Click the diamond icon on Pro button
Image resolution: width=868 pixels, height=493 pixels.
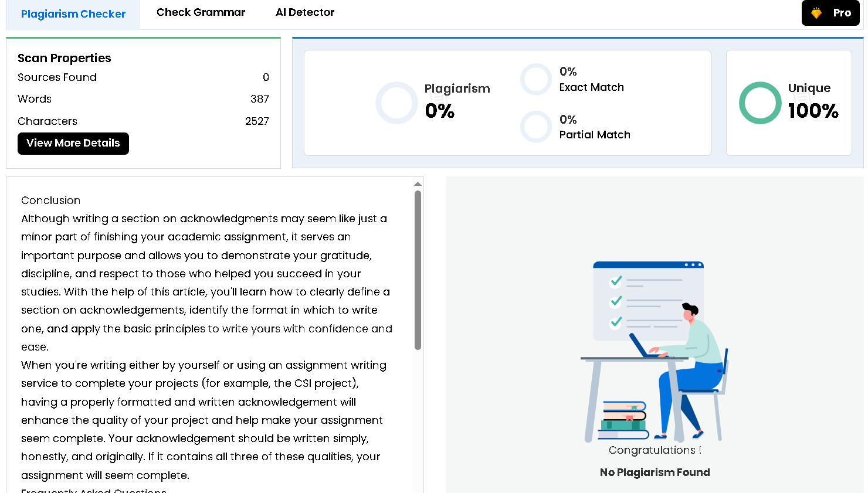816,13
